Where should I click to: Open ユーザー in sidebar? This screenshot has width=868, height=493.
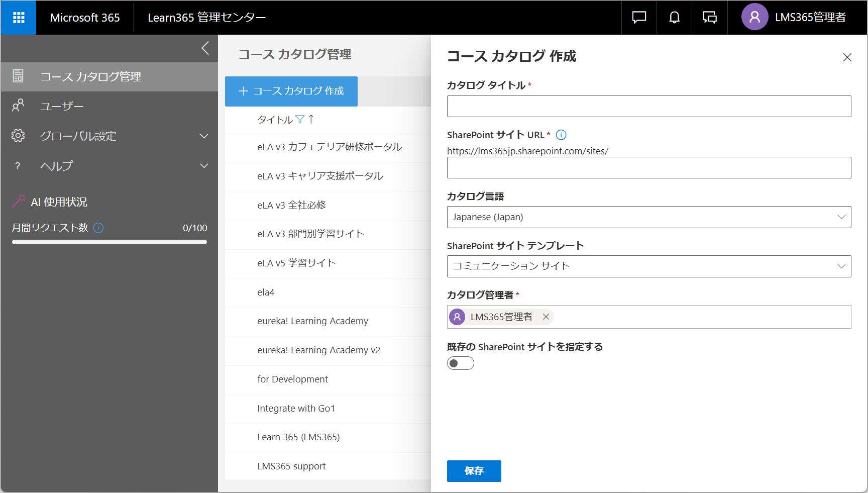click(x=110, y=106)
